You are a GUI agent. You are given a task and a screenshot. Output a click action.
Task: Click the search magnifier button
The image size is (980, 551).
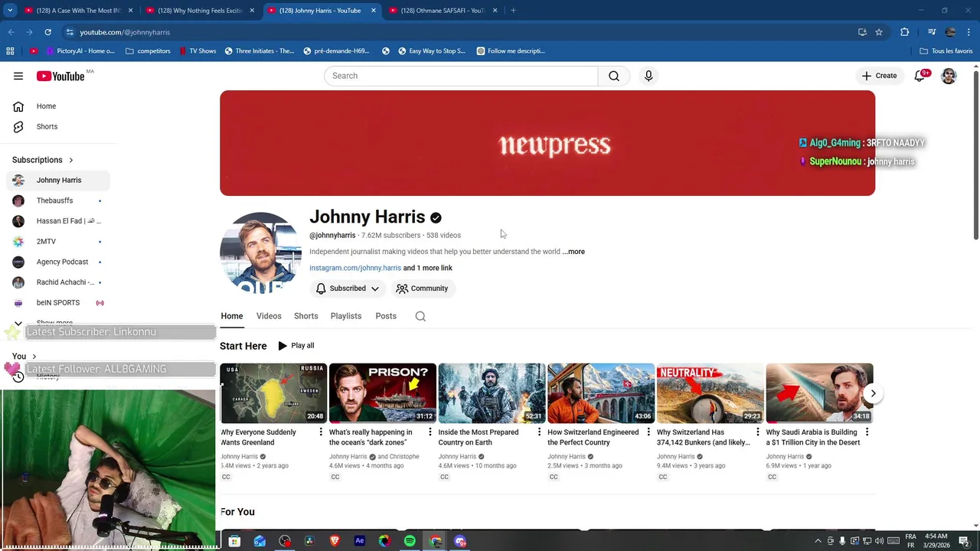[613, 76]
